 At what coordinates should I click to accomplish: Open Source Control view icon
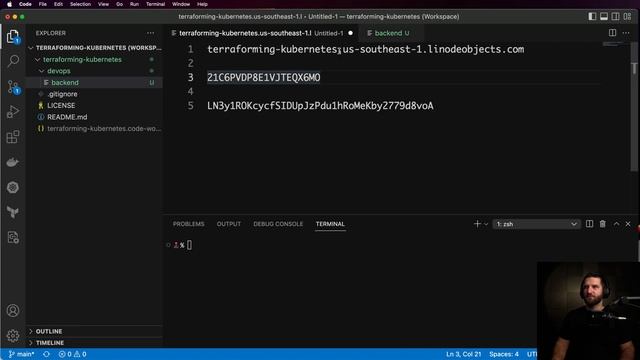coord(13,87)
